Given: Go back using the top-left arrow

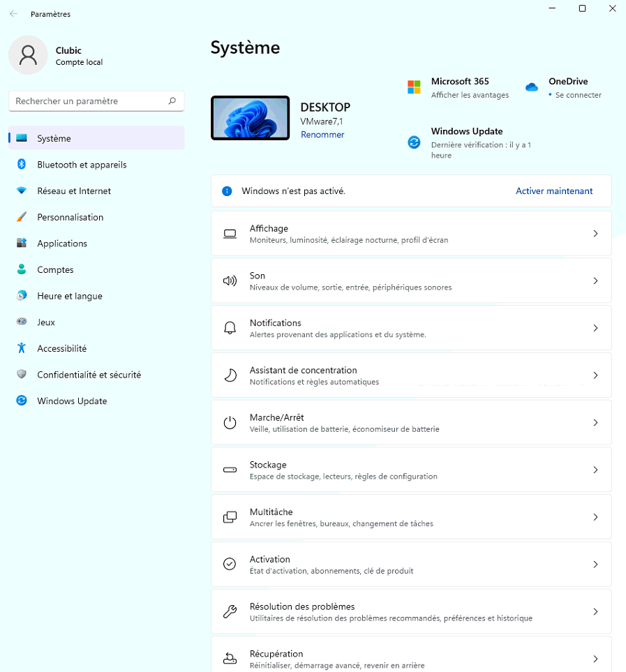Looking at the screenshot, I should click(x=14, y=14).
